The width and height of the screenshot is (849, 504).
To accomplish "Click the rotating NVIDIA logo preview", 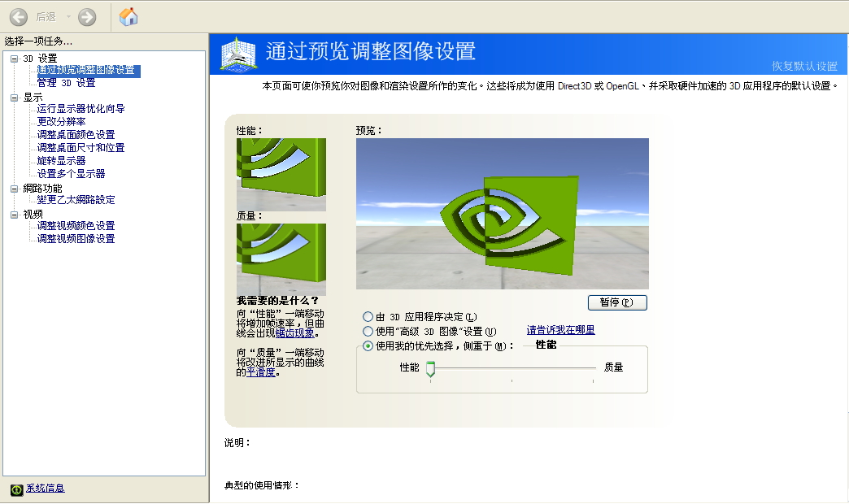I will (x=502, y=213).
